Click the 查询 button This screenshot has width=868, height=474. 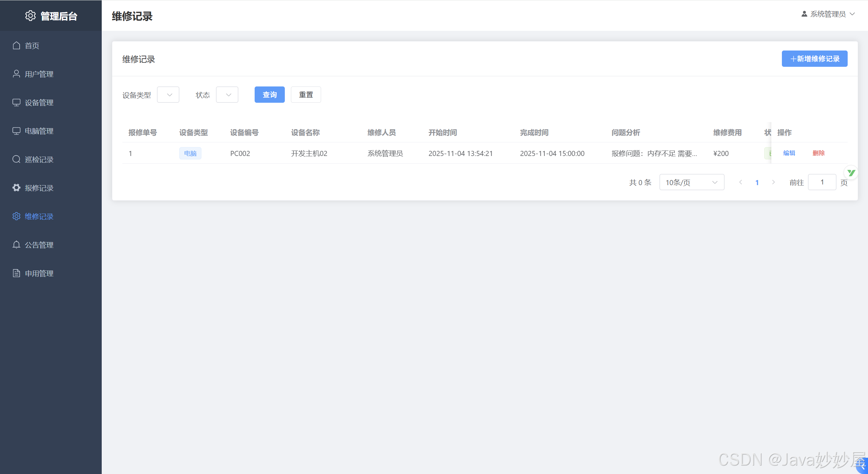coord(270,95)
